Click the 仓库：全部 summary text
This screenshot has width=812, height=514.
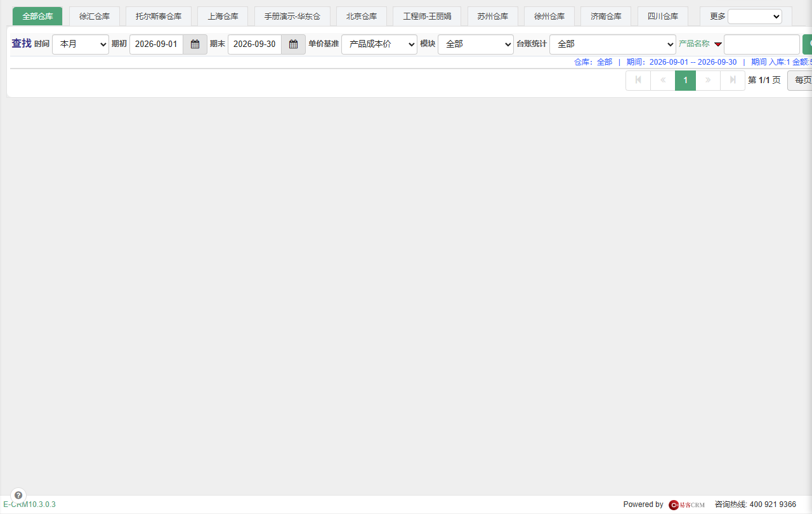click(x=593, y=62)
